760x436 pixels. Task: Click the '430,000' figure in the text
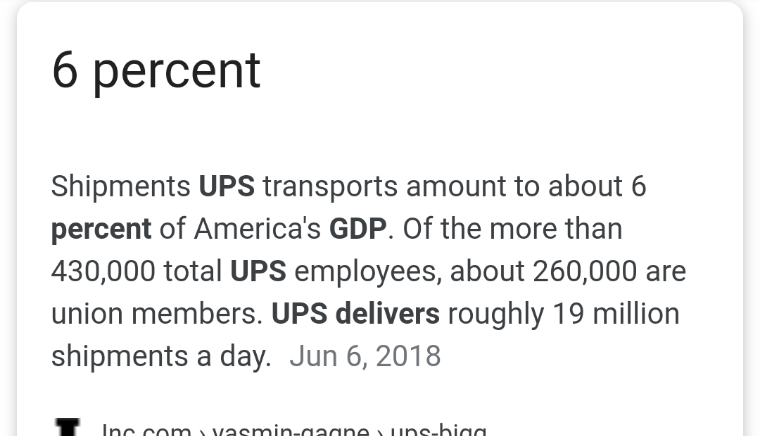pyautogui.click(x=103, y=271)
